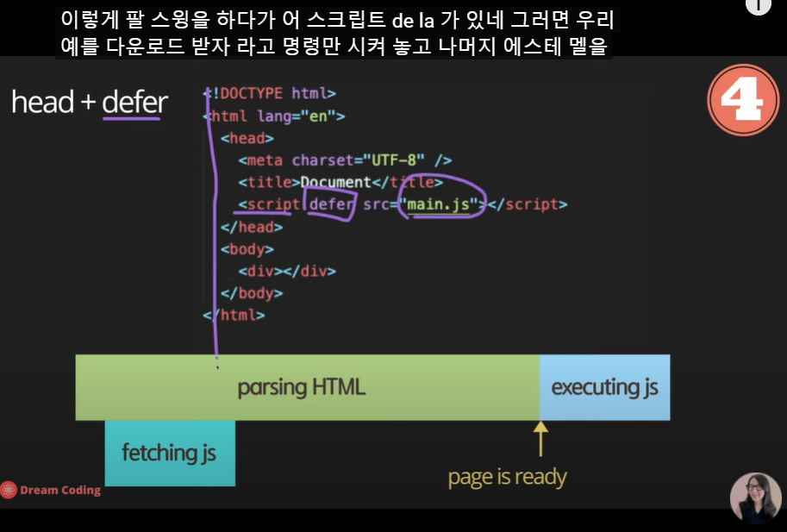This screenshot has height=532, width=787.
Task: Click the opening "<body>" tag
Action: [x=247, y=249]
